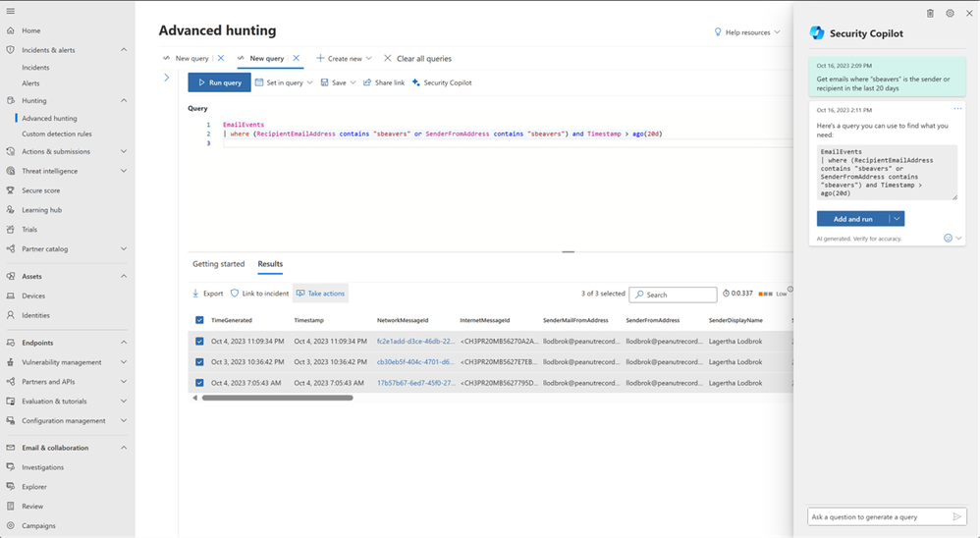This screenshot has height=538, width=980.
Task: Open Custom detection rules
Action: click(x=57, y=134)
